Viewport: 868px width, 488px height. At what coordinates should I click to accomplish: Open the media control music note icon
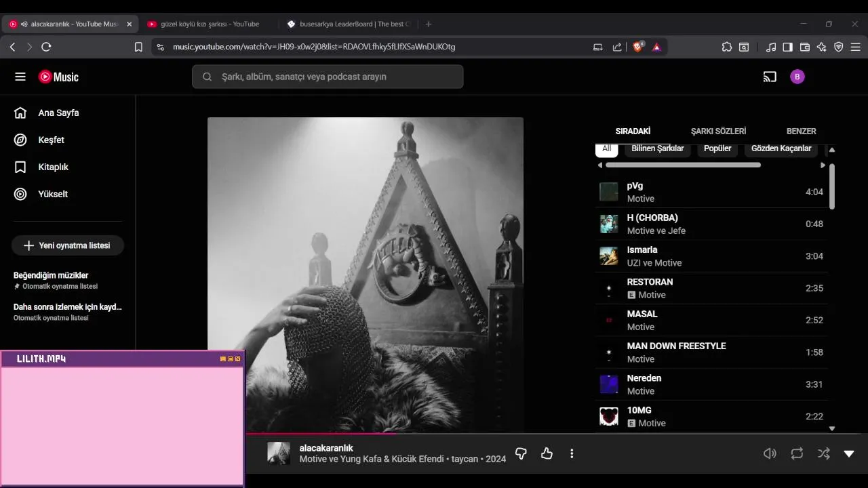771,47
